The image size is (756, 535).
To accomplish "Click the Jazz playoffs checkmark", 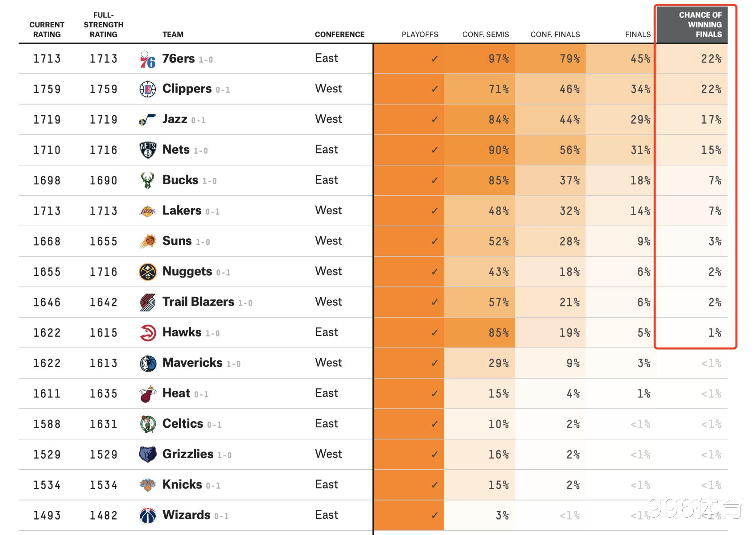I will pyautogui.click(x=435, y=120).
